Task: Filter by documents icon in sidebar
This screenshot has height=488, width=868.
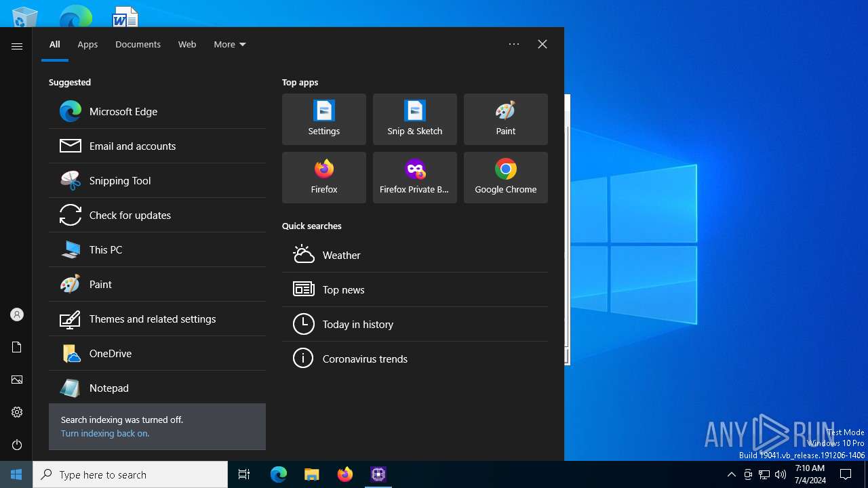Action: coord(17,347)
